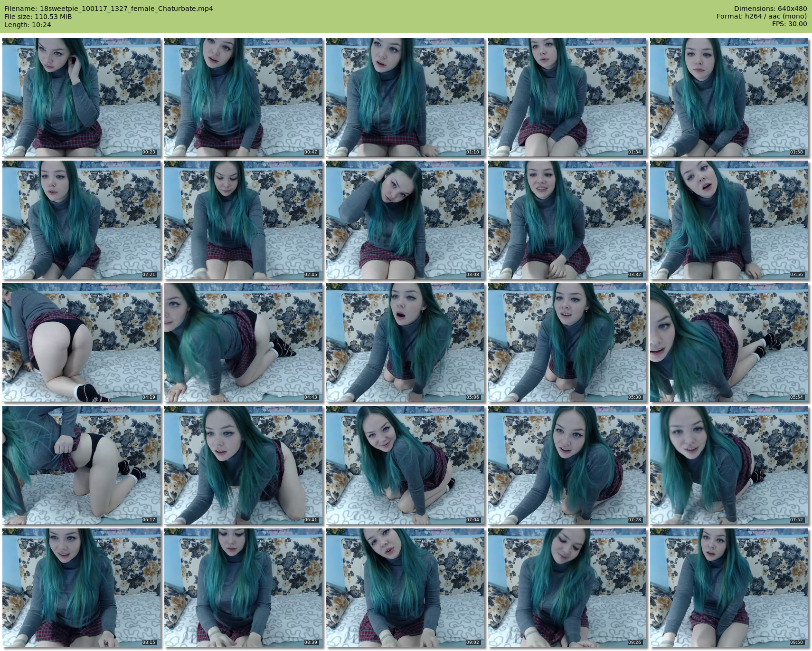This screenshot has width=812, height=651.
Task: Select the frame stamped 04:19
Action: click(x=82, y=343)
